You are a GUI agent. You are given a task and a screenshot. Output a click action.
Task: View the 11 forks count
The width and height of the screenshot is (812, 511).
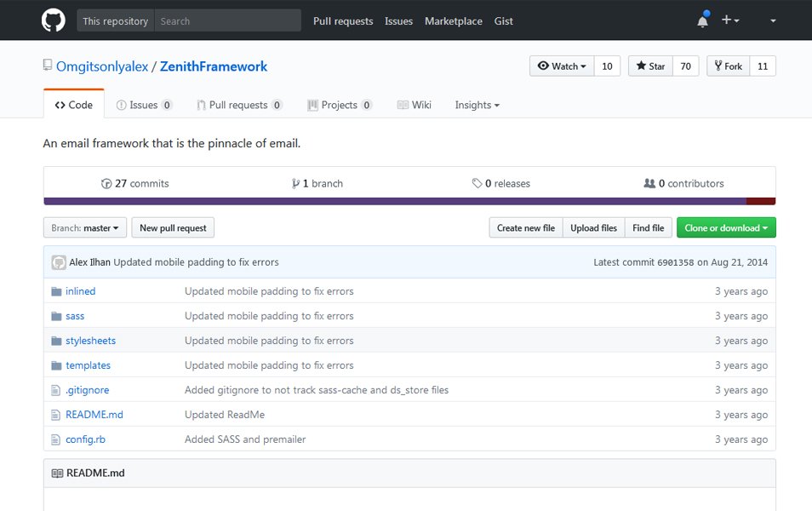coord(763,66)
